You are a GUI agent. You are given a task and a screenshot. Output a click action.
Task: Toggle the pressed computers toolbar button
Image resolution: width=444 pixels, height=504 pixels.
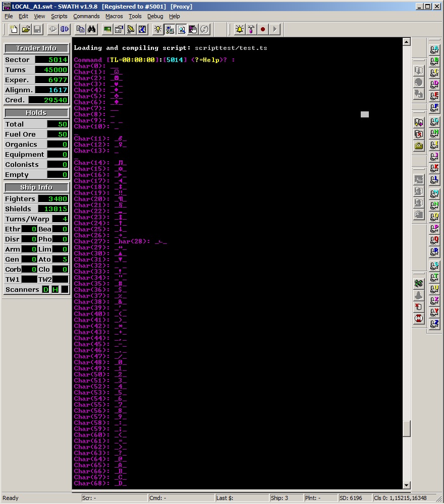(170, 29)
